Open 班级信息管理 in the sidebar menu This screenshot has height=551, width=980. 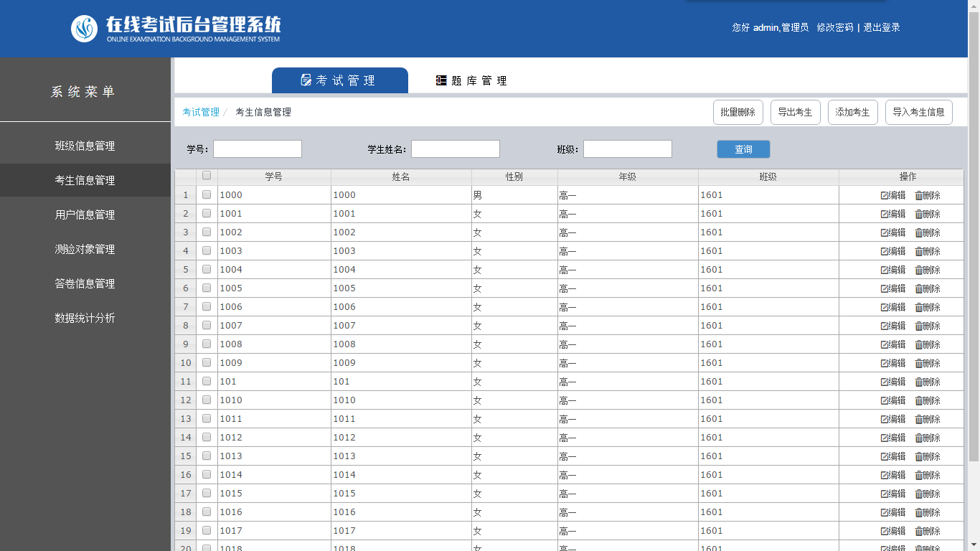(85, 146)
